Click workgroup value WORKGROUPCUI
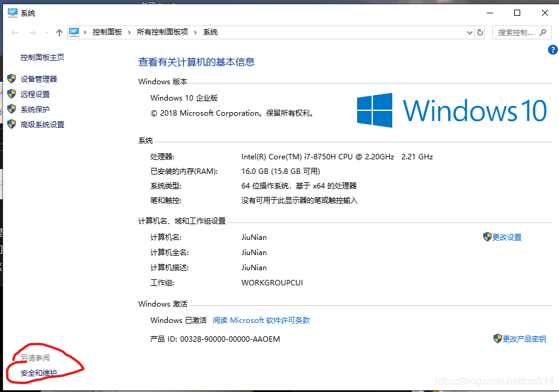The image size is (559, 392). tap(272, 282)
